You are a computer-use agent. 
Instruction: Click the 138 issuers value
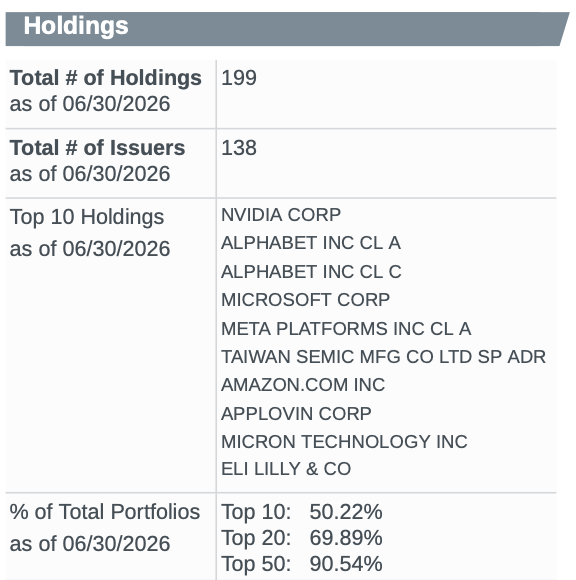(x=239, y=148)
